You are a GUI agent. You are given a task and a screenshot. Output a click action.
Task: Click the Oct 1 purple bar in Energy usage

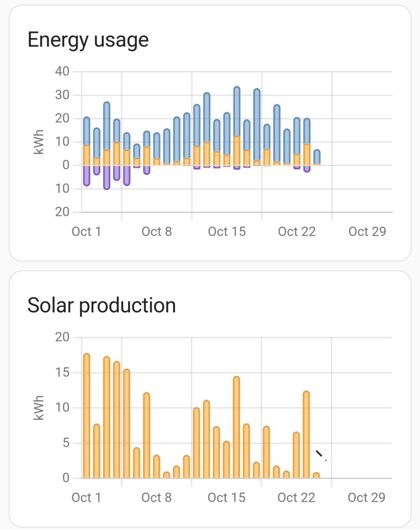(87, 175)
